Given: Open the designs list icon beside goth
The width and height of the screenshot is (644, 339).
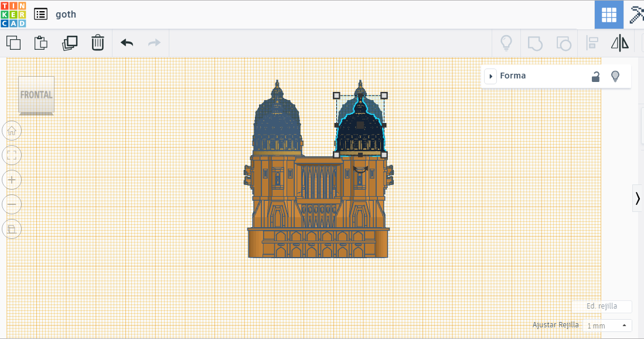Looking at the screenshot, I should click(x=40, y=14).
